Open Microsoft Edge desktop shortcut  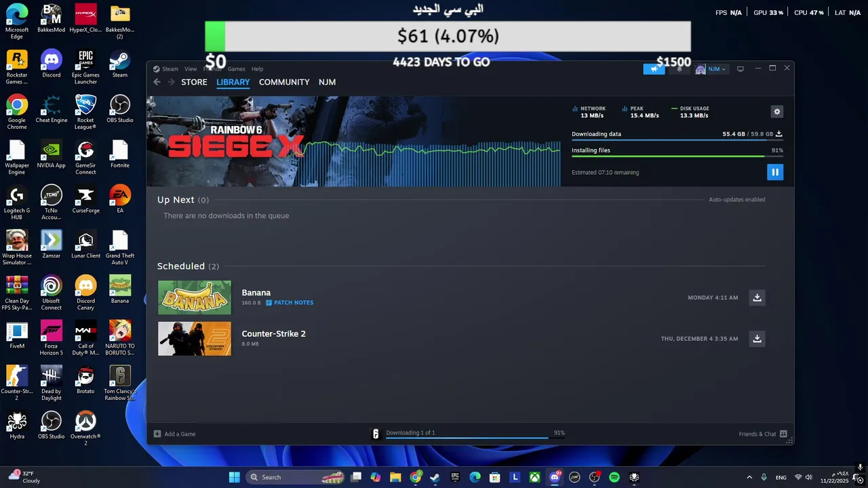(x=17, y=22)
